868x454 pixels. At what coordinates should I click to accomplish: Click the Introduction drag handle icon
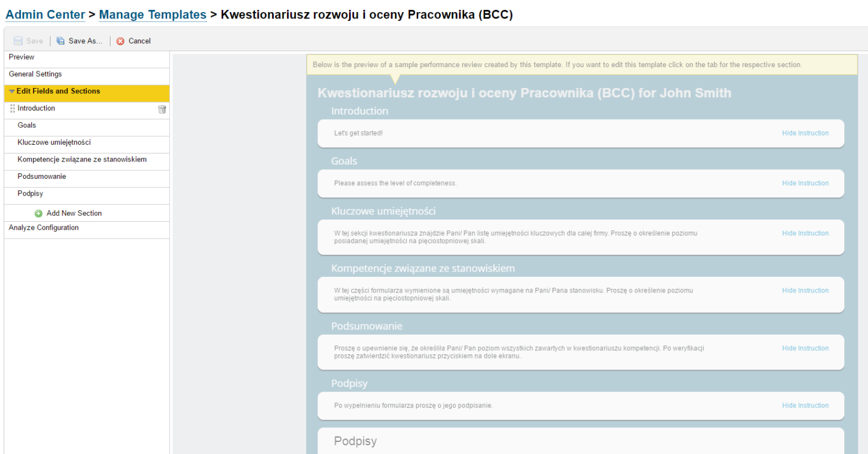click(x=12, y=108)
